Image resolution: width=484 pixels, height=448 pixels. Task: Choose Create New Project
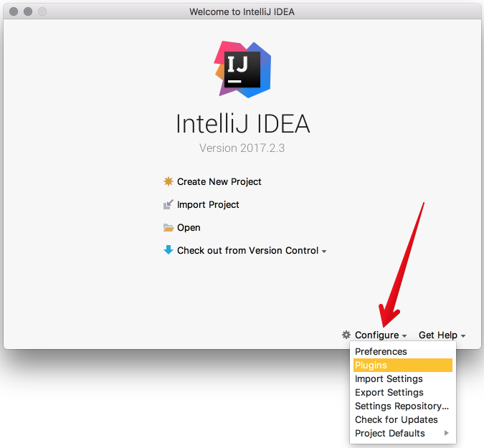[x=219, y=182]
